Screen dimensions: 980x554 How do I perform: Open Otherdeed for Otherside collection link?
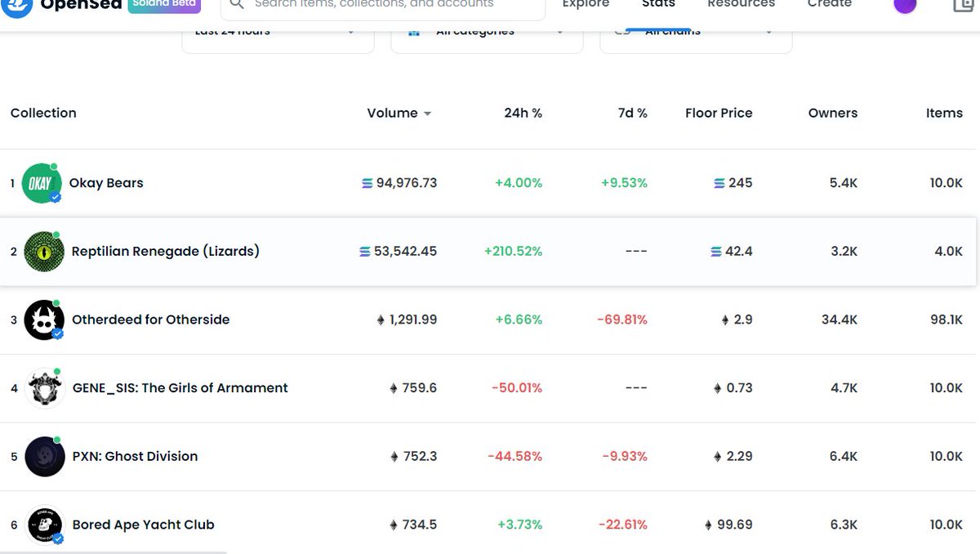pos(151,319)
